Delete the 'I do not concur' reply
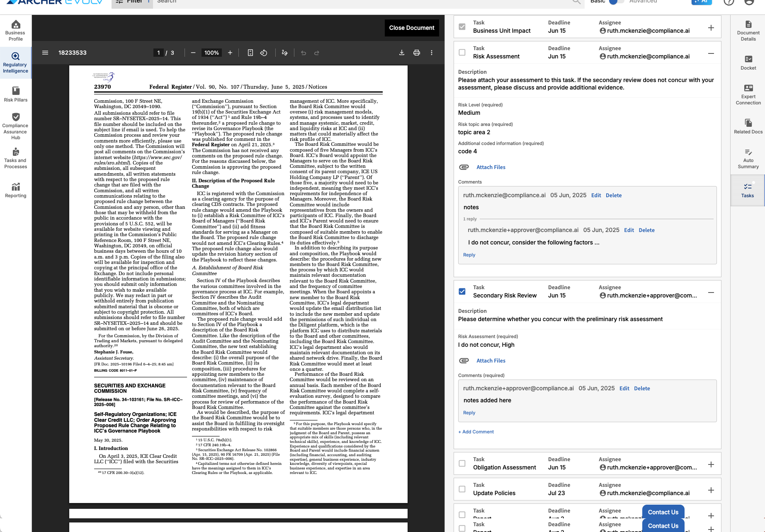 (x=646, y=230)
